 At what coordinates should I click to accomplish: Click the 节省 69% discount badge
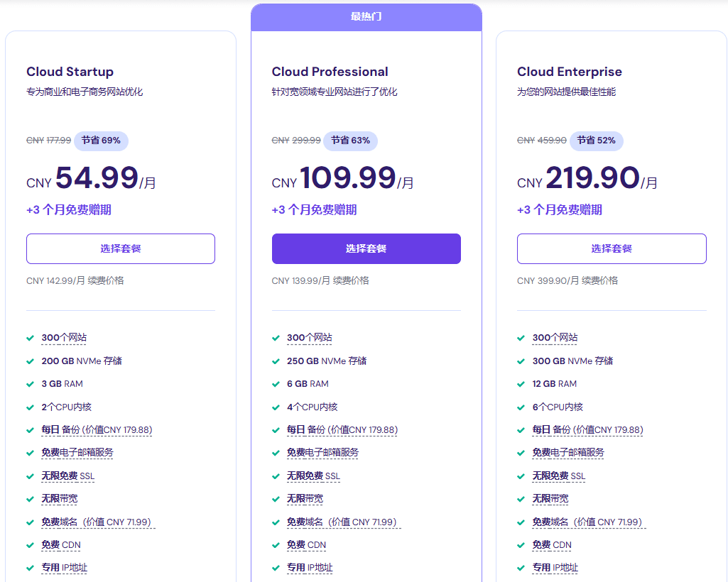point(101,141)
